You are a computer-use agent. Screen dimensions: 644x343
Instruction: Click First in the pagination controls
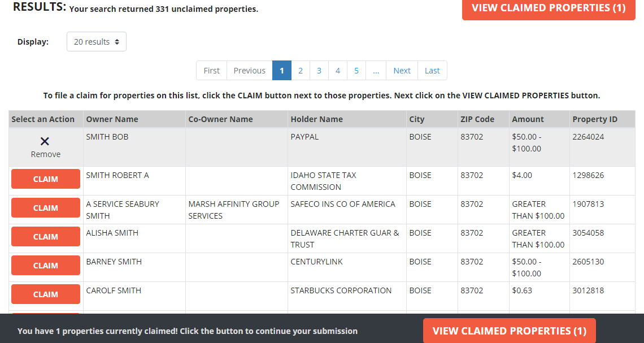[x=211, y=70]
